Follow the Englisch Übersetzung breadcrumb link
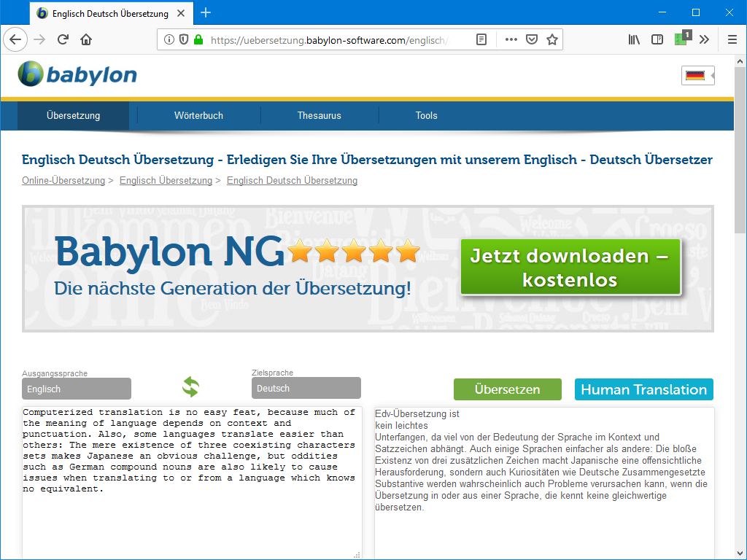Image resolution: width=747 pixels, height=560 pixels. point(166,181)
